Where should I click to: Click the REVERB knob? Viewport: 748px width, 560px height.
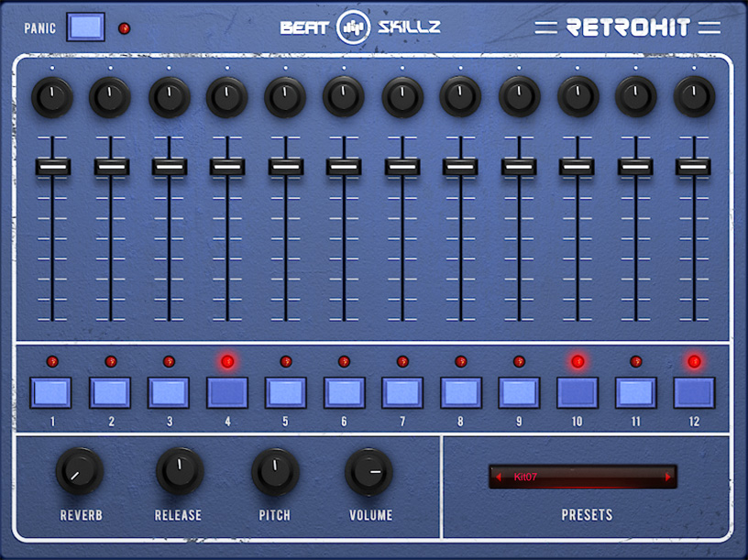point(79,471)
